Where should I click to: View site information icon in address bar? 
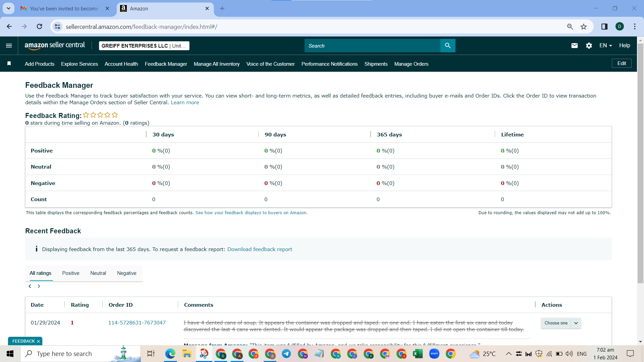(x=58, y=26)
